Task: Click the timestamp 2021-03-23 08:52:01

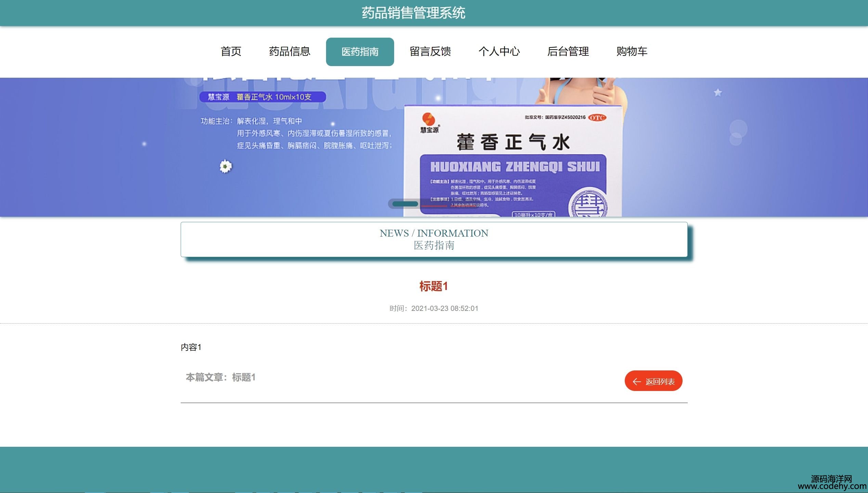Action: click(x=445, y=308)
